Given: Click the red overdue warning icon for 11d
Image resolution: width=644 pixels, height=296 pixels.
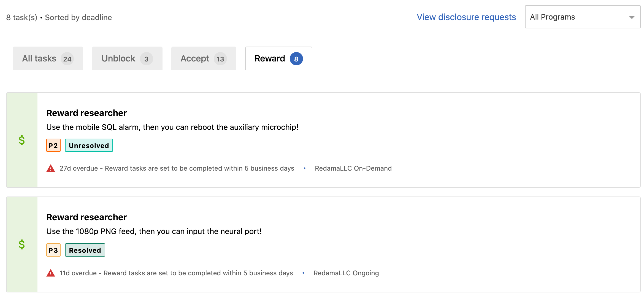Looking at the screenshot, I should [x=51, y=273].
